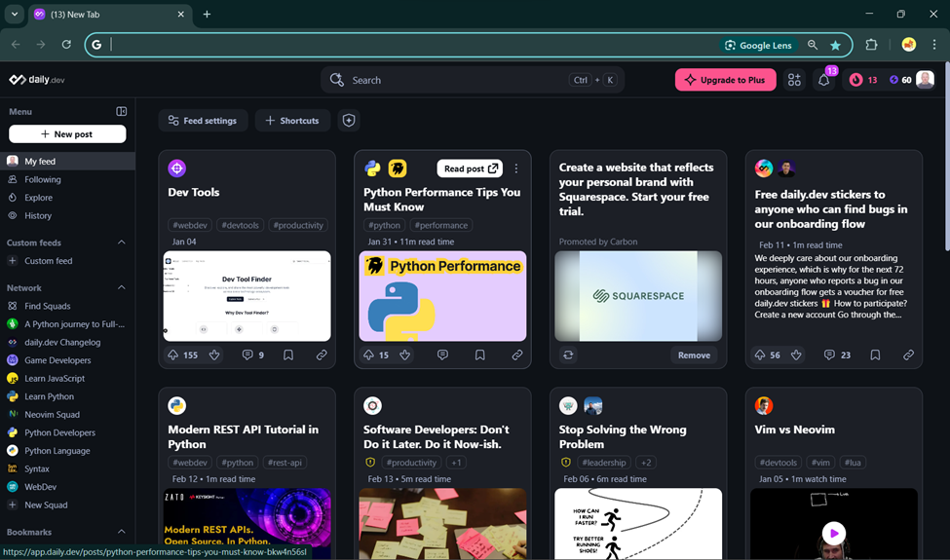Create a New post
950x560 pixels.
click(x=67, y=133)
